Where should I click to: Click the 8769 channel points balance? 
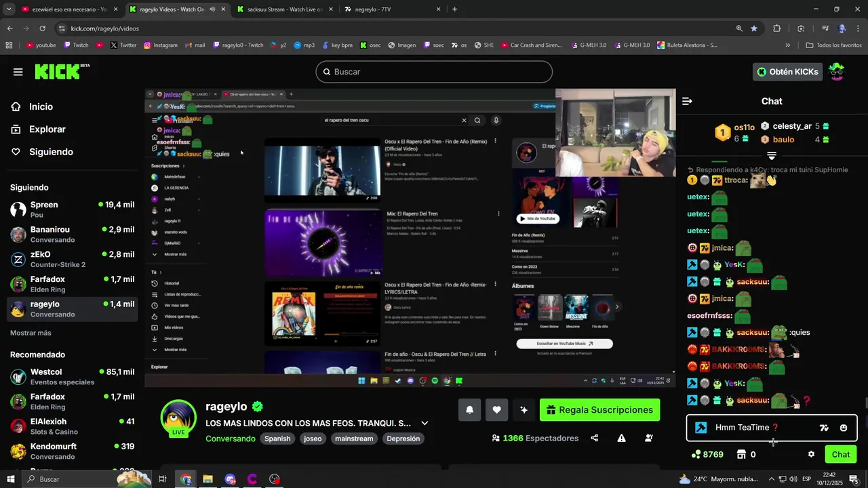(707, 454)
